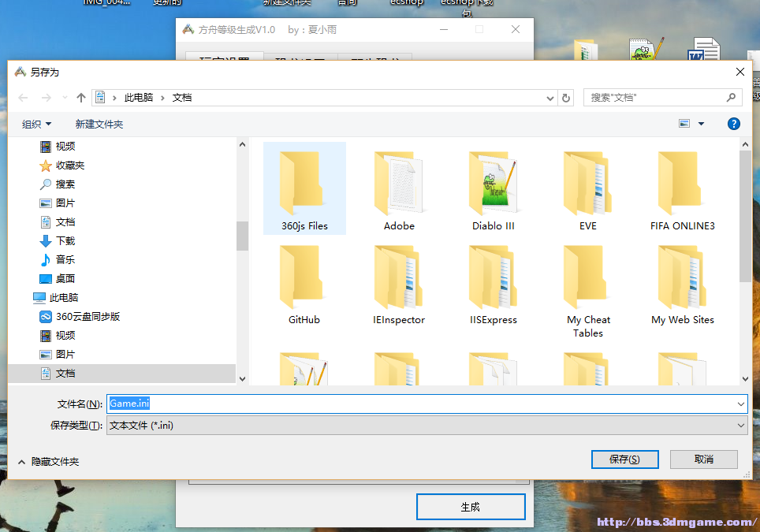The width and height of the screenshot is (760, 532).
Task: Click 文档 in the address breadcrumb
Action: pyautogui.click(x=182, y=98)
